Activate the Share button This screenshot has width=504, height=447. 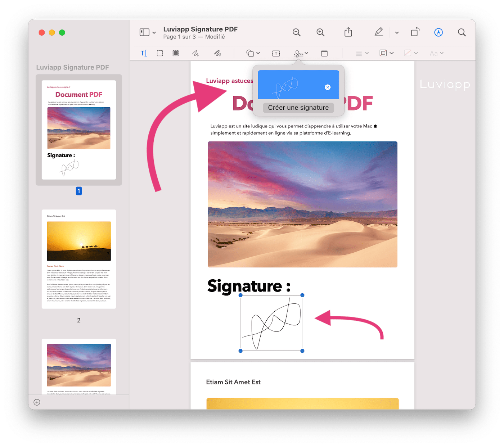point(348,32)
